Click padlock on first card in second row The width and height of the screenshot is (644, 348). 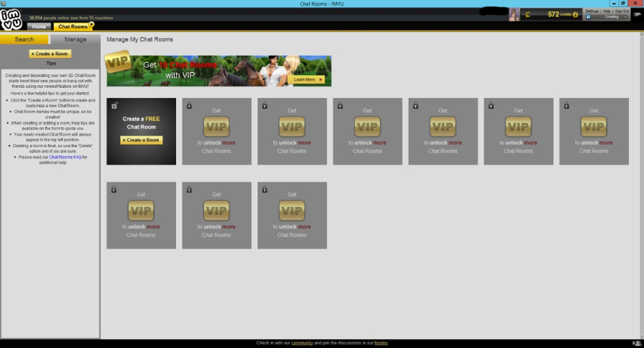tap(114, 189)
